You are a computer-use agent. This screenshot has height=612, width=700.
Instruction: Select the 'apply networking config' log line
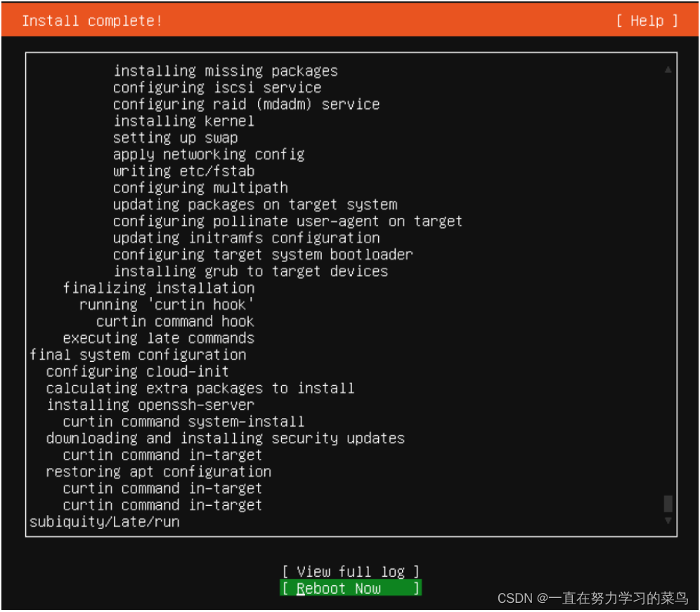209,155
